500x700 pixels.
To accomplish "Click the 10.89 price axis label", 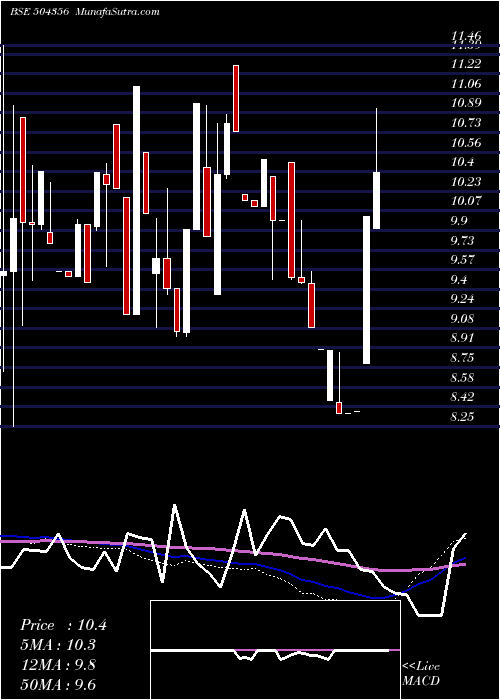I will coord(466,103).
